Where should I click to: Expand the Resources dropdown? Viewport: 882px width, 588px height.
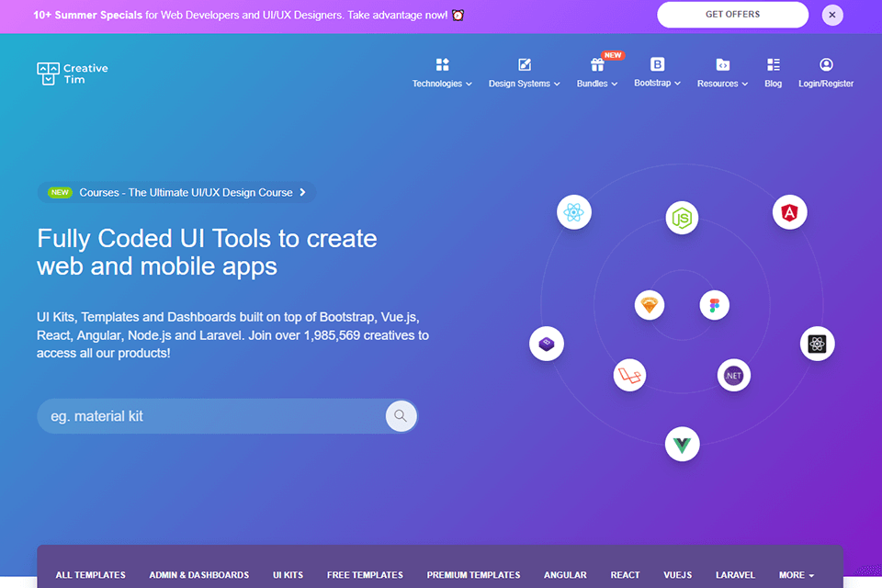722,72
